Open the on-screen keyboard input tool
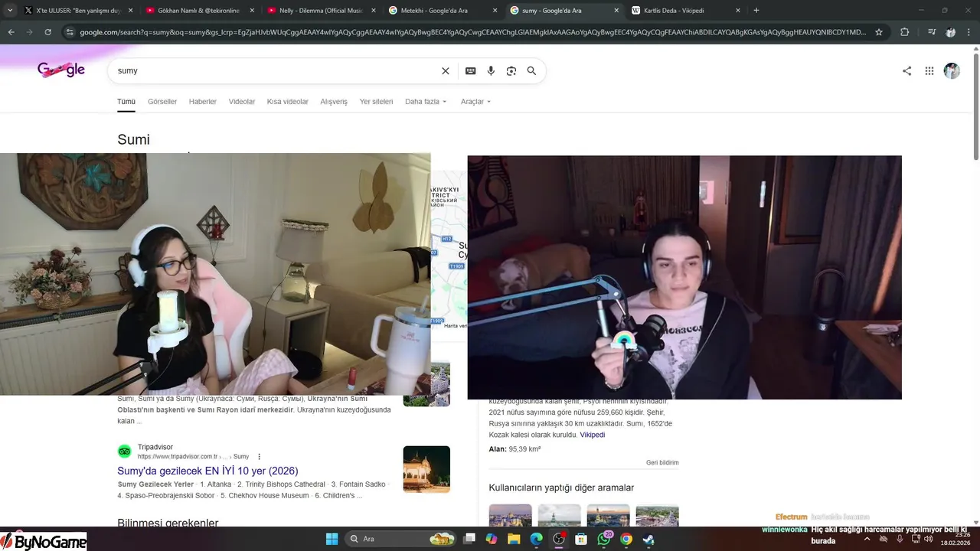Image resolution: width=980 pixels, height=551 pixels. [470, 70]
